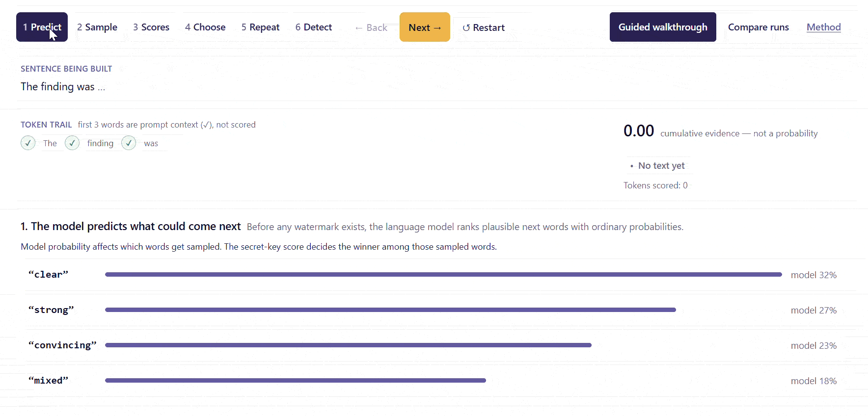This screenshot has width=868, height=416.
Task: Click the probability bar for "strong"
Action: coord(390,310)
